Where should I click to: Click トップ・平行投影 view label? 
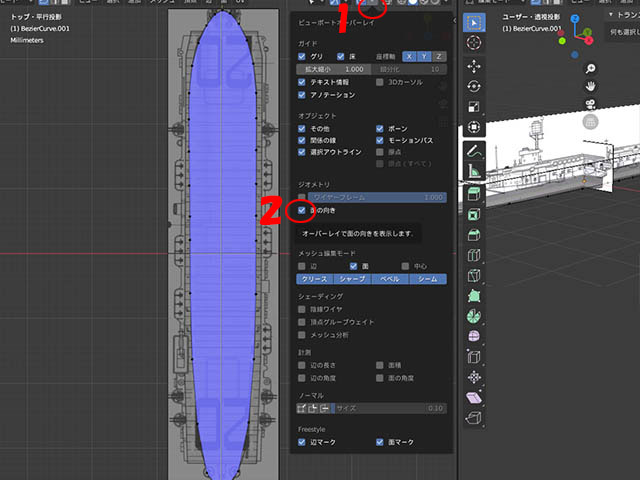(x=36, y=17)
